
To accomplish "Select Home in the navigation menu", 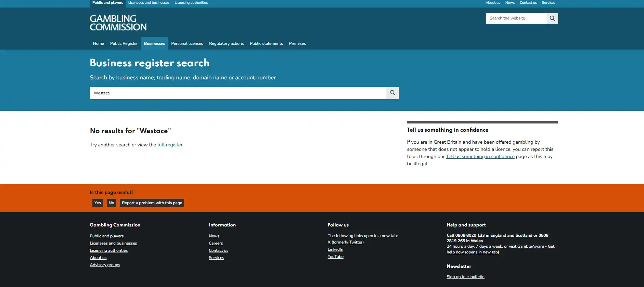I will tap(99, 43).
